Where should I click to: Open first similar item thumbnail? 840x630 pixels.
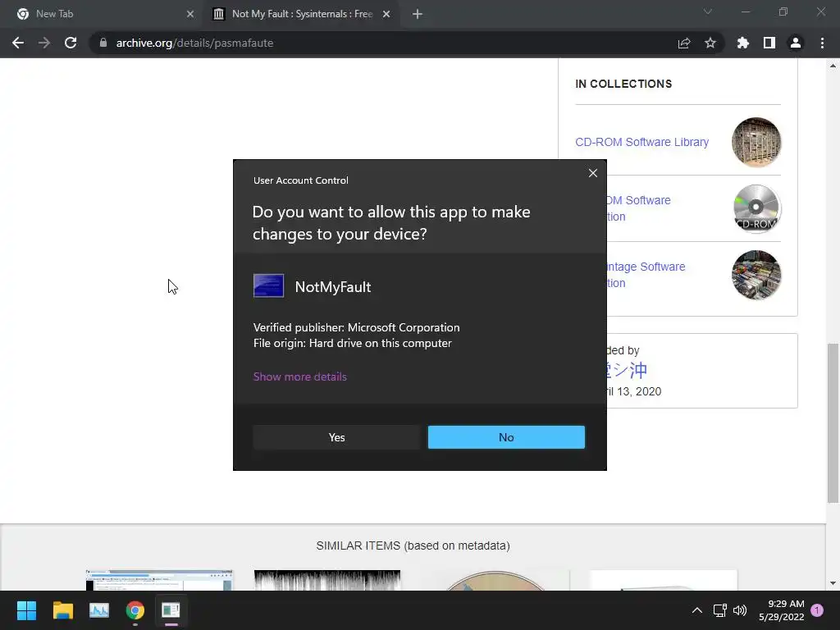point(159,580)
